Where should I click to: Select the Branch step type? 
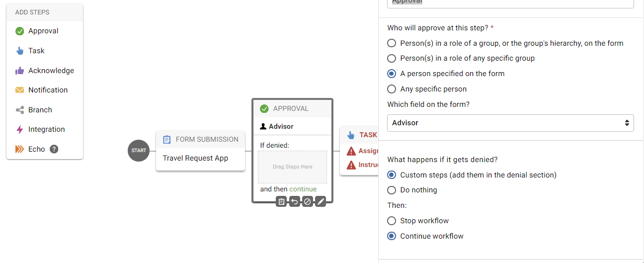tap(40, 110)
